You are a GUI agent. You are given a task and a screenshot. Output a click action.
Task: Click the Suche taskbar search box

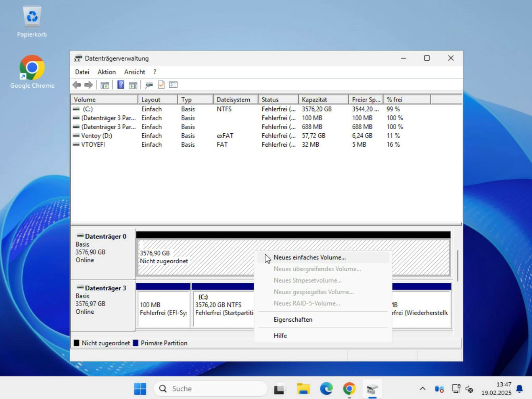[210, 389]
